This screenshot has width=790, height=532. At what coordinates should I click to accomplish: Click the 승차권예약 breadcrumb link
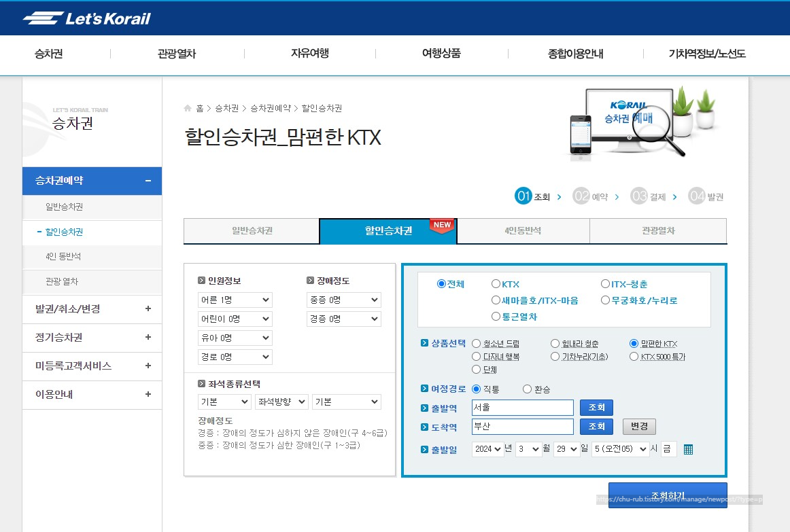pos(271,108)
